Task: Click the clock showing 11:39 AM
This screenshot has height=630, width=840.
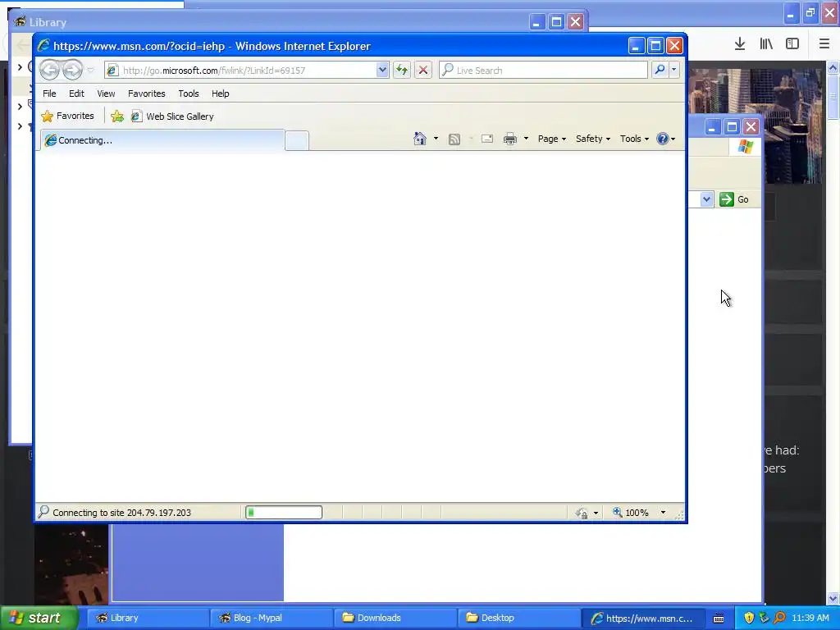Action: pyautogui.click(x=810, y=618)
